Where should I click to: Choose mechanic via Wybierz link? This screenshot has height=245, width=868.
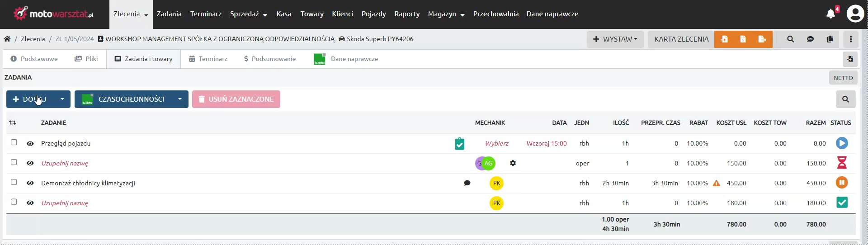(x=496, y=143)
